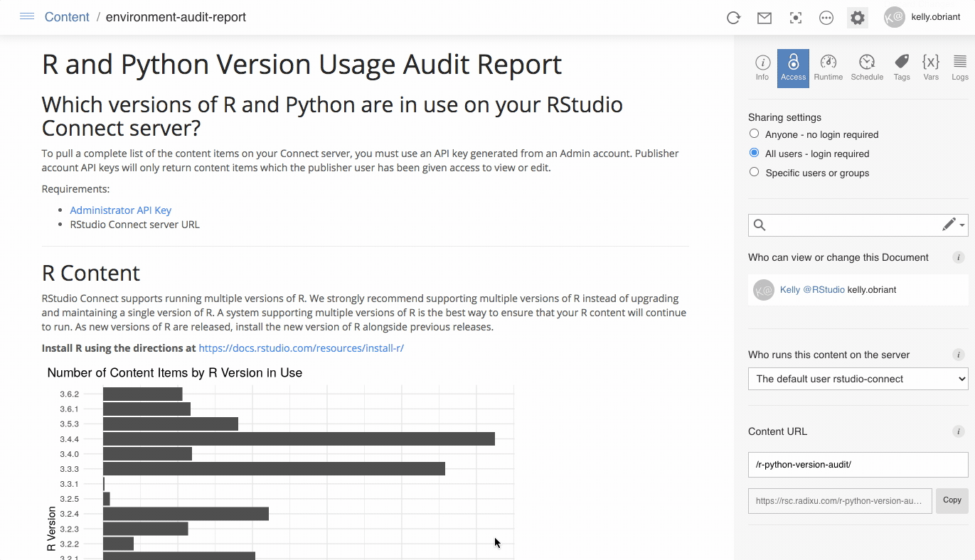Click the email envelope icon
This screenshot has height=560, width=975.
(764, 18)
